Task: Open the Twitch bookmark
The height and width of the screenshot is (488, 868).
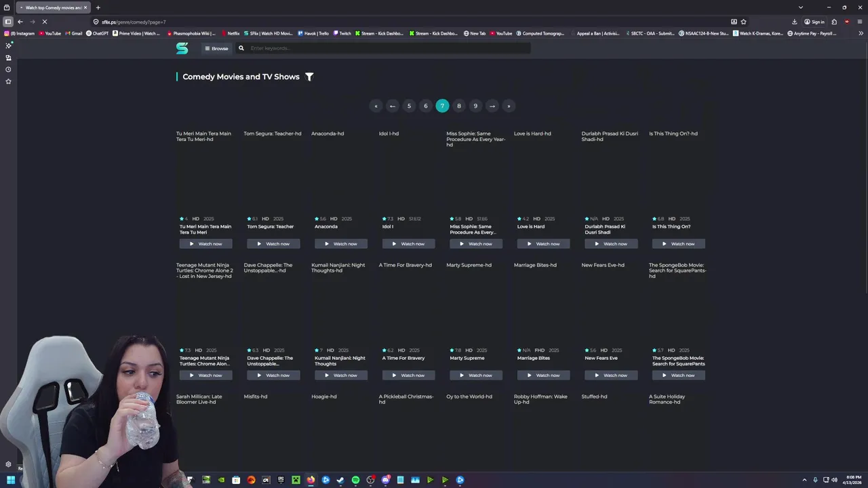Action: click(342, 33)
